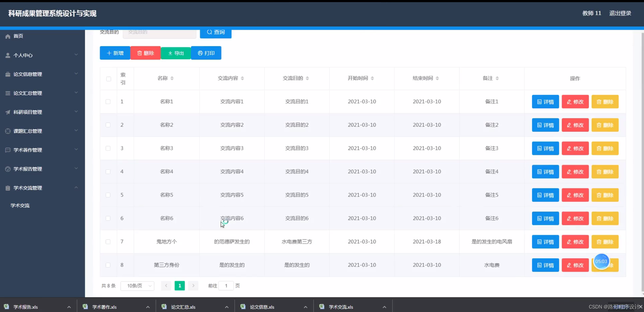The image size is (644, 312).
Task: Click the 前往 page number input field
Action: click(226, 286)
